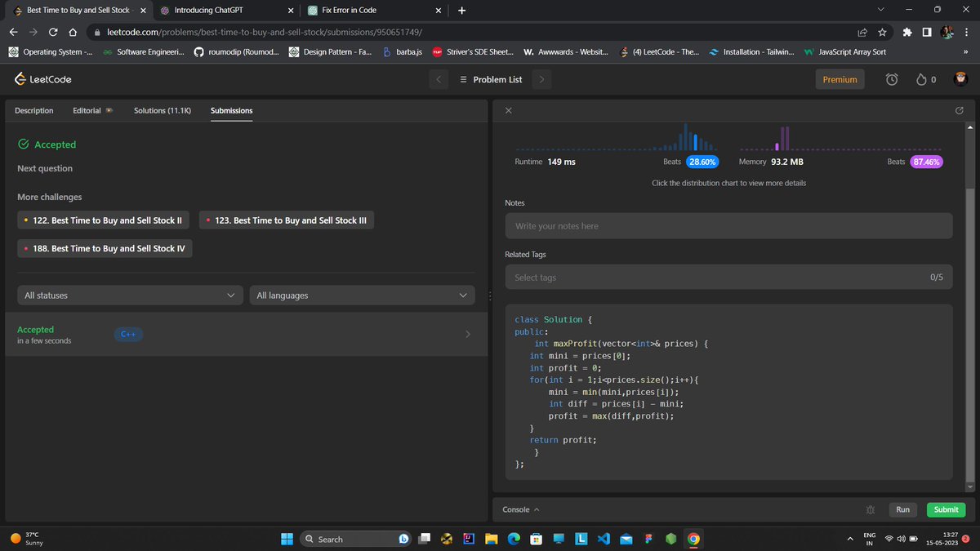The height and width of the screenshot is (551, 980).
Task: Open problem 123 Best Time to Buy and Sell Stock III
Action: pyautogui.click(x=286, y=220)
